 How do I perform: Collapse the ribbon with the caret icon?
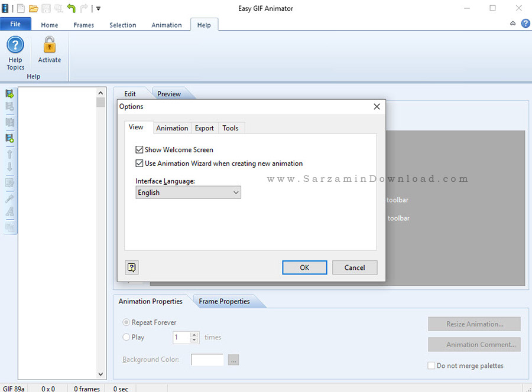[x=512, y=24]
